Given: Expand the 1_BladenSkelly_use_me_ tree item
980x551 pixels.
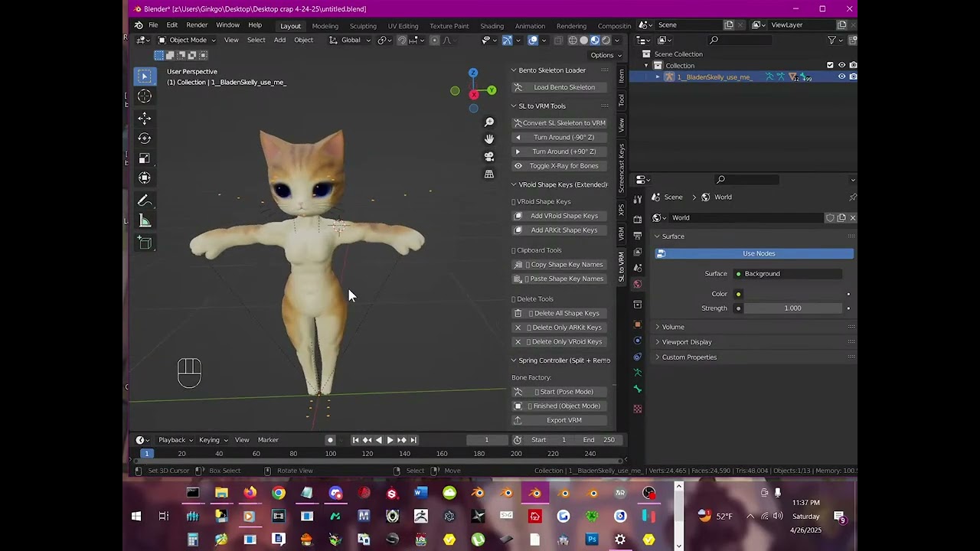Looking at the screenshot, I should pos(657,77).
